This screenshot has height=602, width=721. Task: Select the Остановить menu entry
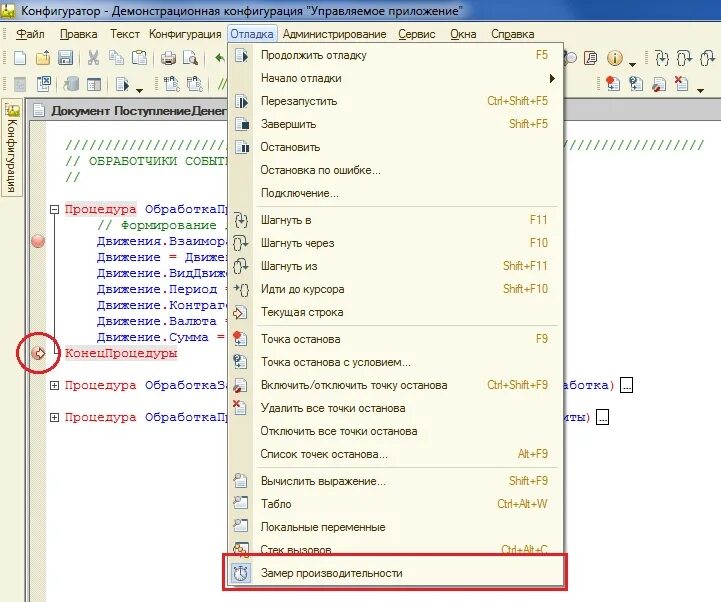pos(395,147)
